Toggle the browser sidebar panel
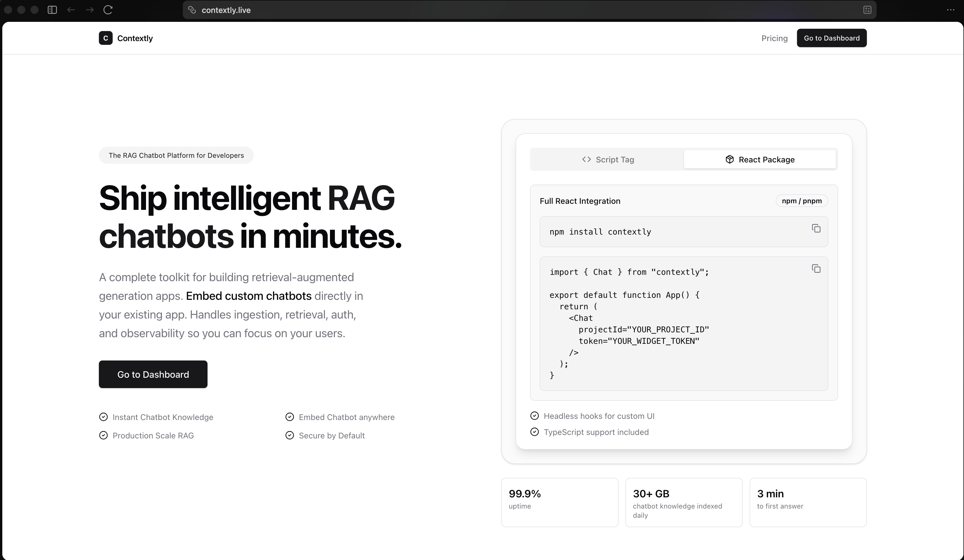Image resolution: width=964 pixels, height=560 pixels. coord(52,10)
